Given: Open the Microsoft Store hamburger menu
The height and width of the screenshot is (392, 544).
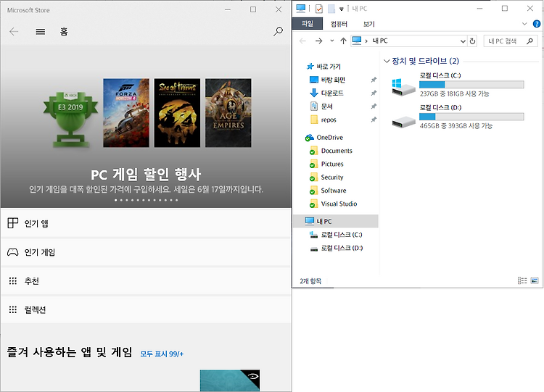Looking at the screenshot, I should click(40, 32).
